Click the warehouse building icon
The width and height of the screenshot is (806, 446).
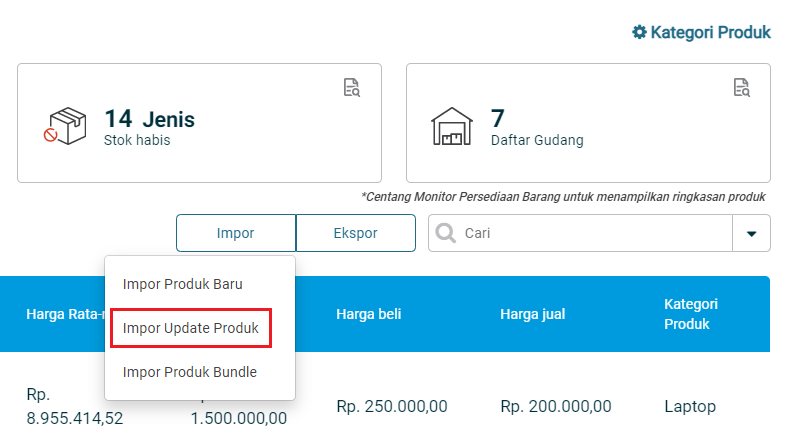[452, 126]
